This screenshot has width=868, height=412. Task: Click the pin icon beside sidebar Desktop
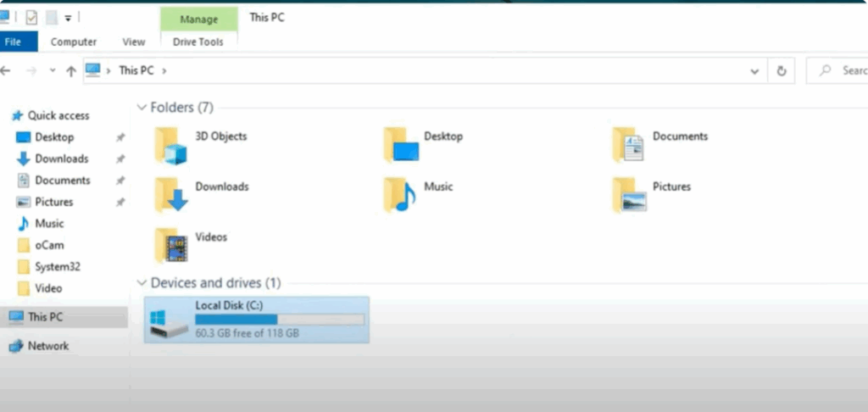point(120,137)
